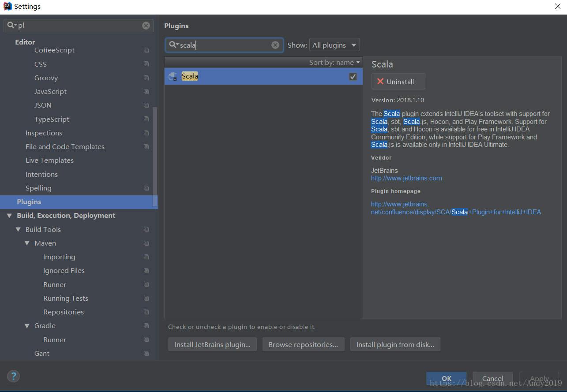
Task: Open the help question mark button
Action: [14, 376]
